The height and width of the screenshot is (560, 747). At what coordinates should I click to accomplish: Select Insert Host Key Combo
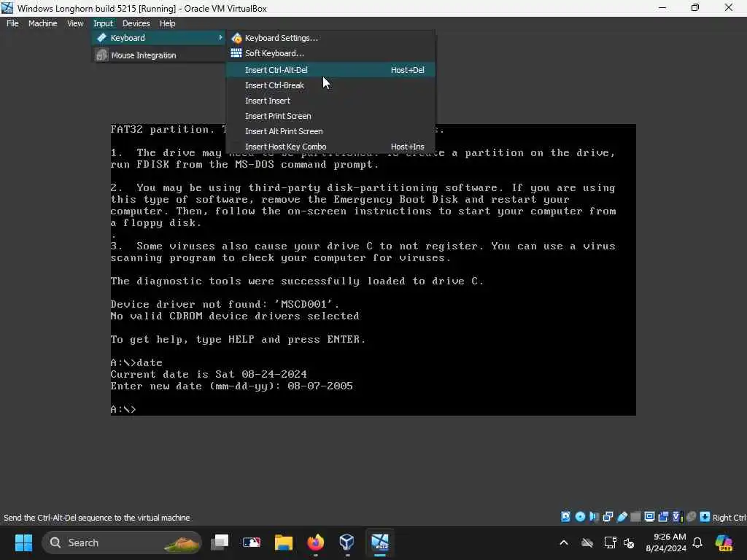(x=330, y=147)
